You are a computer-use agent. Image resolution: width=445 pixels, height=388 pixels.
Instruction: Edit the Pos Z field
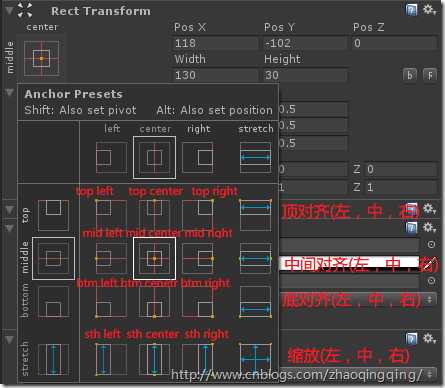(394, 43)
